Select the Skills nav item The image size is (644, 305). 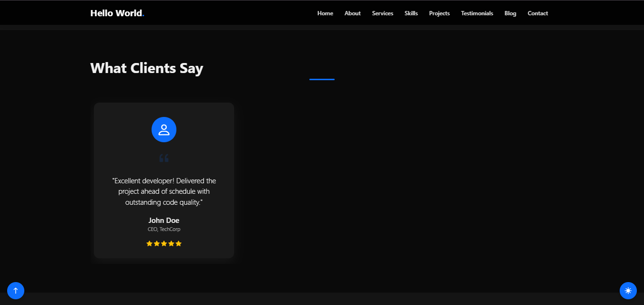click(x=411, y=13)
